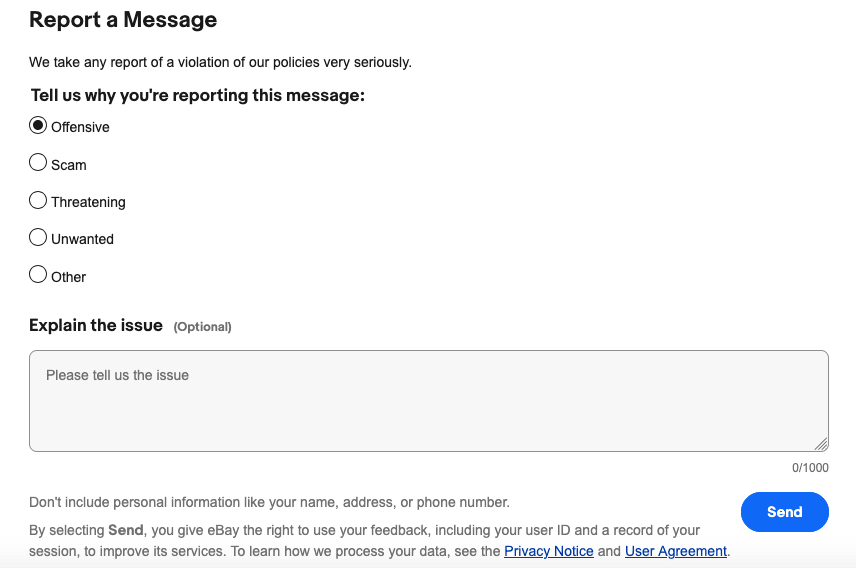The image size is (856, 568).
Task: Select the Offensive radio button circle
Action: (38, 126)
